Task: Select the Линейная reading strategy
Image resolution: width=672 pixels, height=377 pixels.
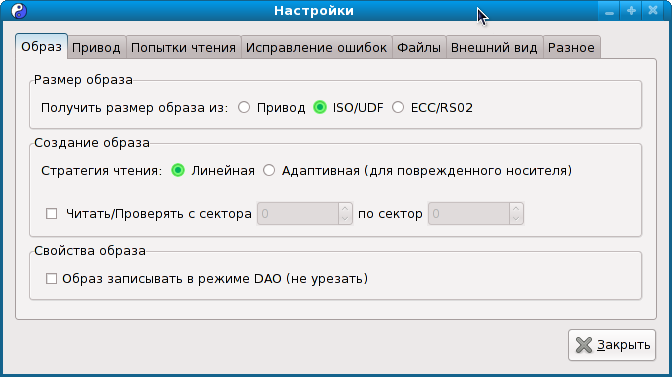Action: point(178,171)
